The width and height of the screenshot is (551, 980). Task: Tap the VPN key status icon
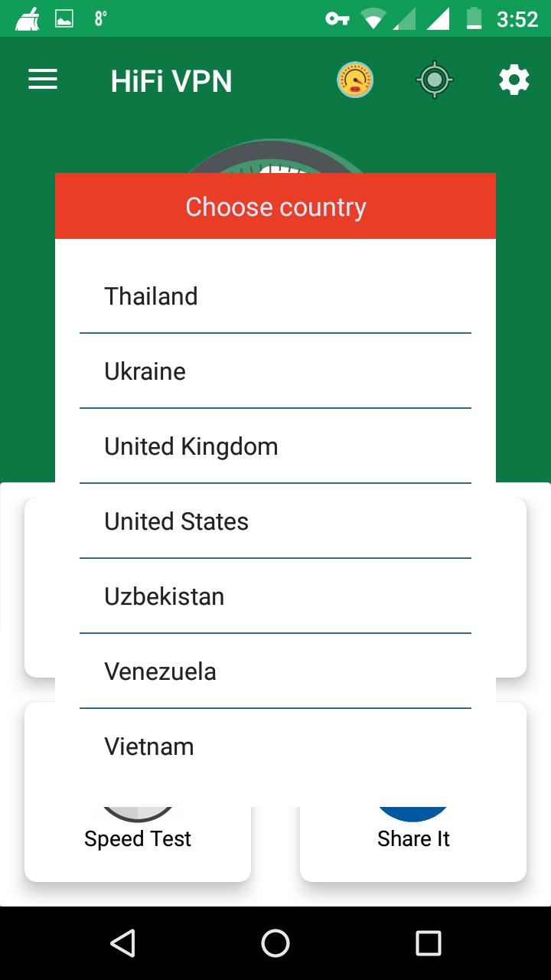click(x=337, y=18)
